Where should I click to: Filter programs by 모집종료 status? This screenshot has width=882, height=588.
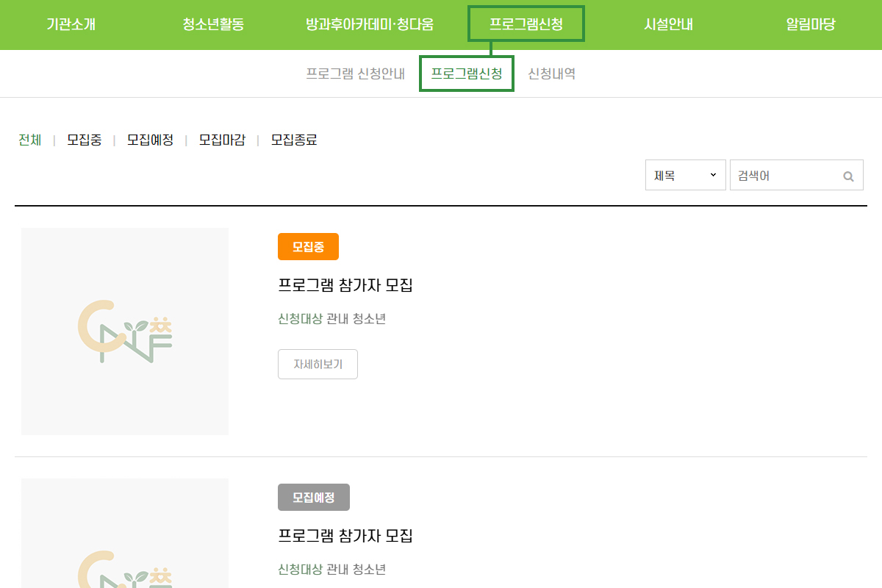tap(294, 140)
